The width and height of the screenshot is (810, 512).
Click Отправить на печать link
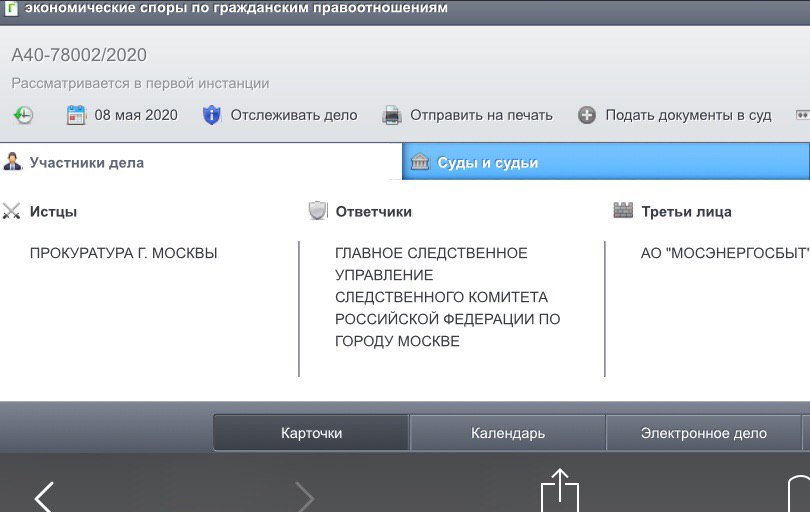(481, 115)
